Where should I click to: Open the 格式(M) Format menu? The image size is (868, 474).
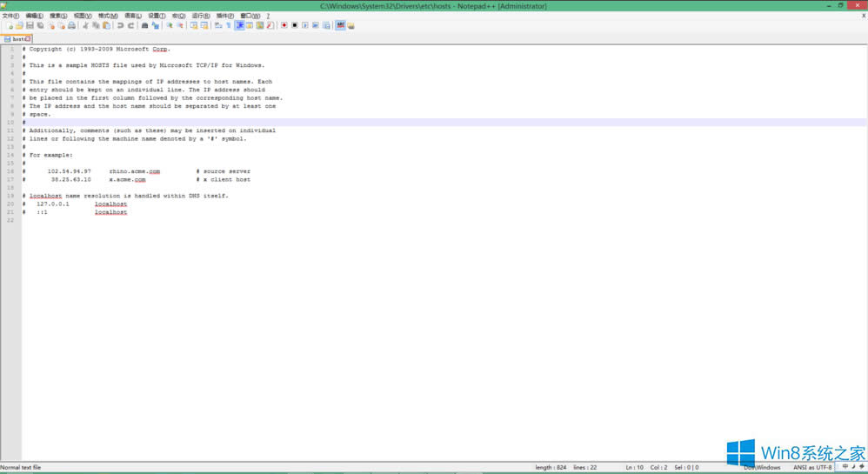click(107, 16)
